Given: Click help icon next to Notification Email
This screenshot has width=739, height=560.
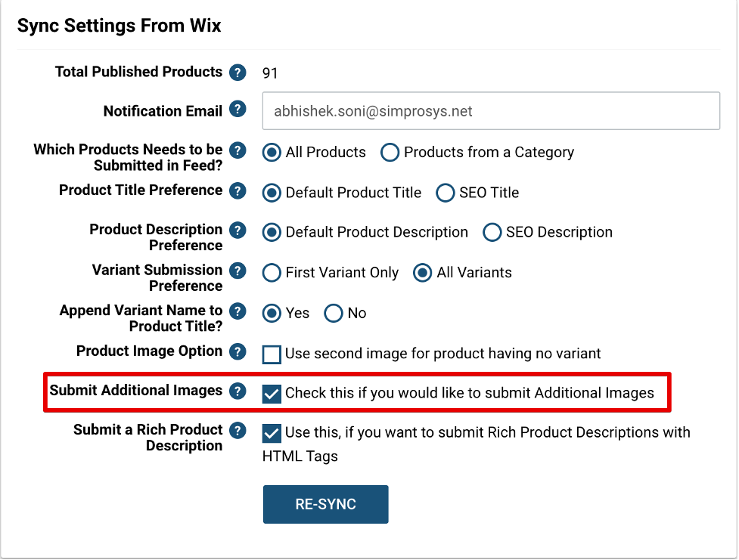Looking at the screenshot, I should (x=238, y=110).
